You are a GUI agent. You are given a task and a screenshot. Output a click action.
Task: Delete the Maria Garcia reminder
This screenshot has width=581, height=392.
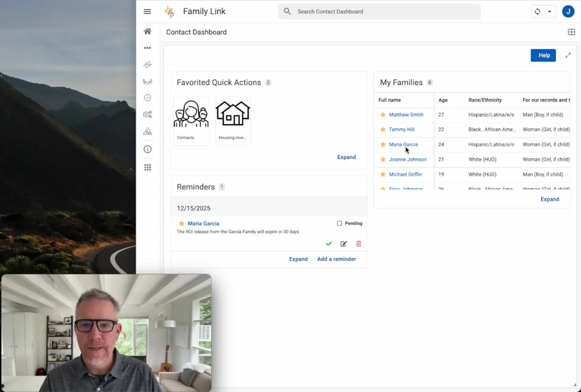tap(358, 244)
